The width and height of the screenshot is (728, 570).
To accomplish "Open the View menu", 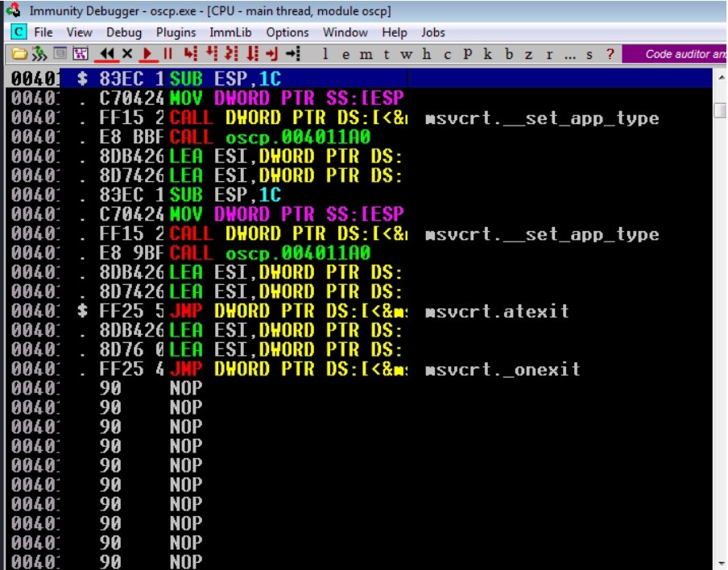I will tap(79, 32).
